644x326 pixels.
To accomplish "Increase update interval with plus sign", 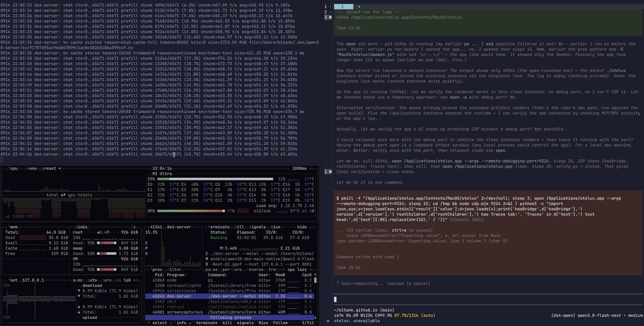I will click(311, 168).
